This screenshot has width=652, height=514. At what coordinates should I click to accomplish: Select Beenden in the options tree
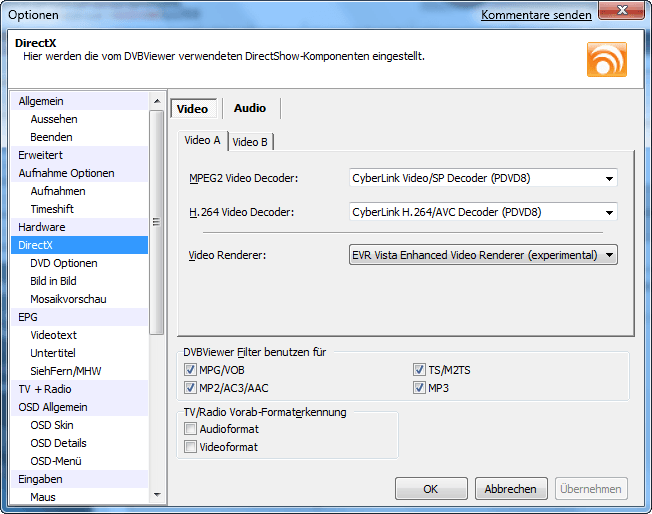pos(79,137)
